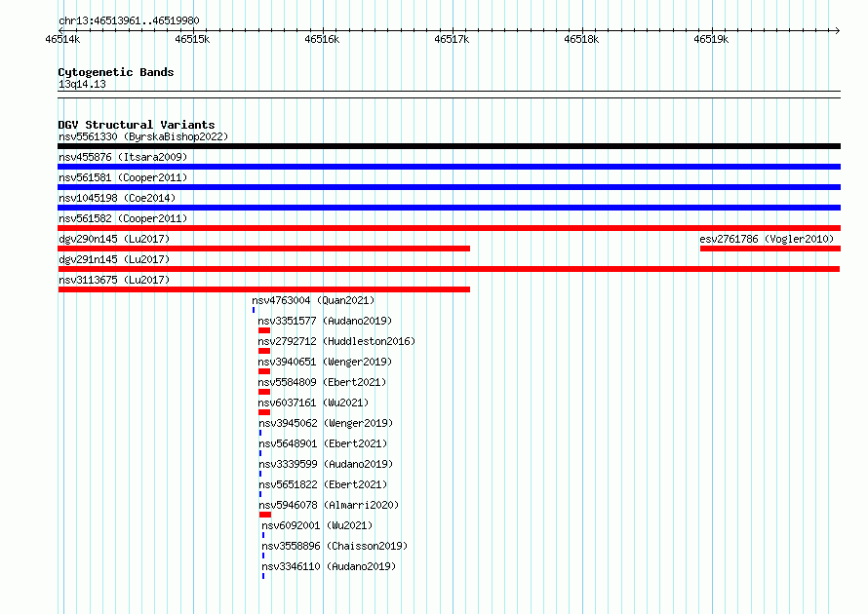Click the blue marker under nsv3339599

[260, 474]
